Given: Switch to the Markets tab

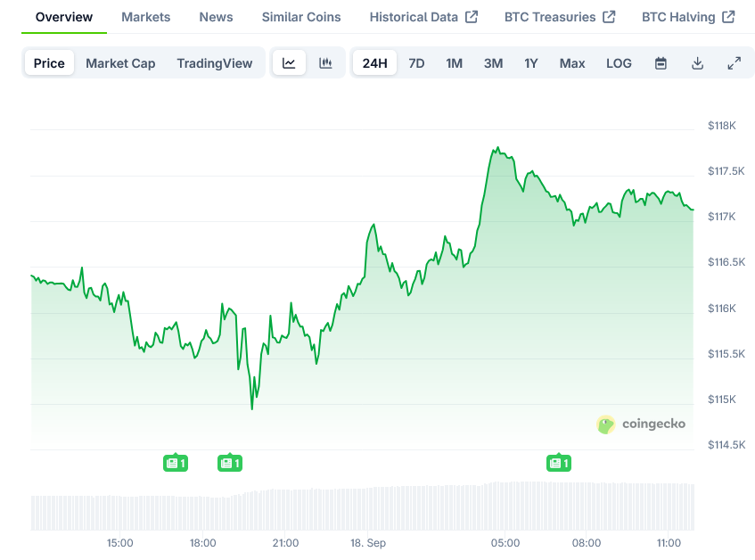Looking at the screenshot, I should click(146, 17).
